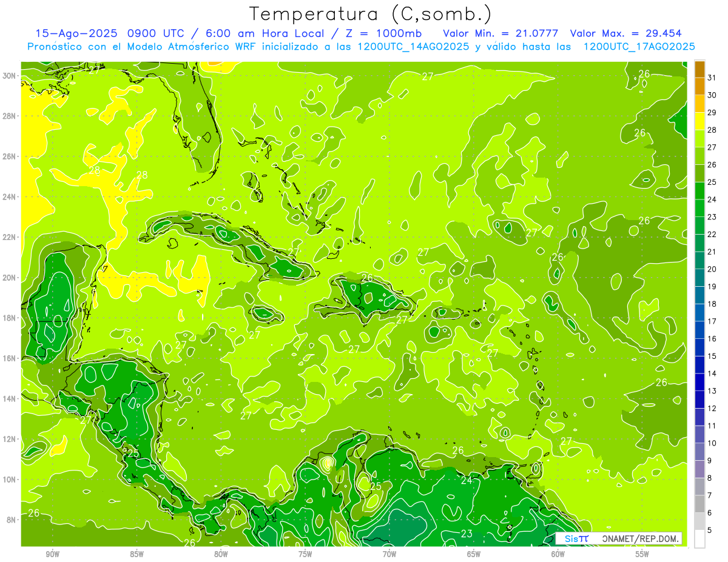Click the "22N" latitude axis label
728x562 pixels.
(10, 237)
